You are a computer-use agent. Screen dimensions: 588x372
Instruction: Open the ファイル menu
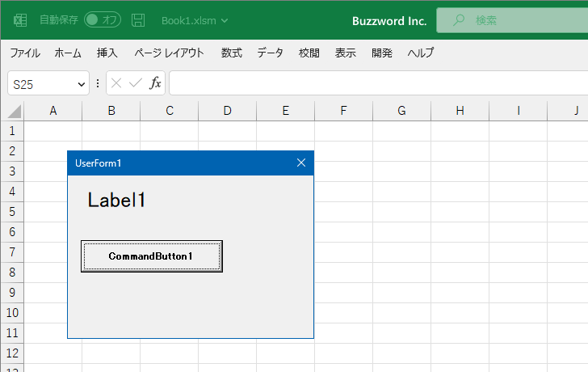(x=25, y=53)
